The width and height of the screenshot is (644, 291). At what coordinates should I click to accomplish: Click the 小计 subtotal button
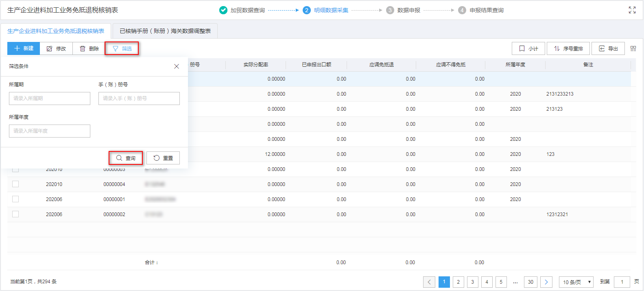coord(528,48)
